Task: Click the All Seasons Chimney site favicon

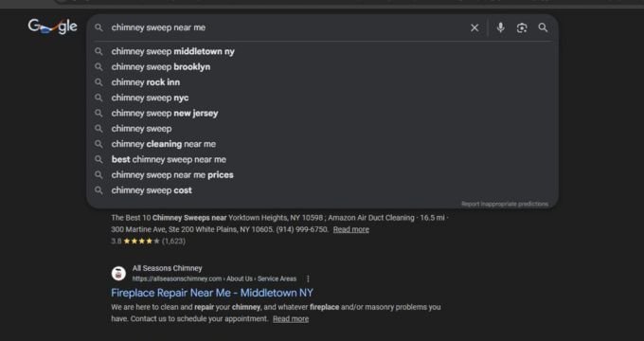Action: [118, 274]
